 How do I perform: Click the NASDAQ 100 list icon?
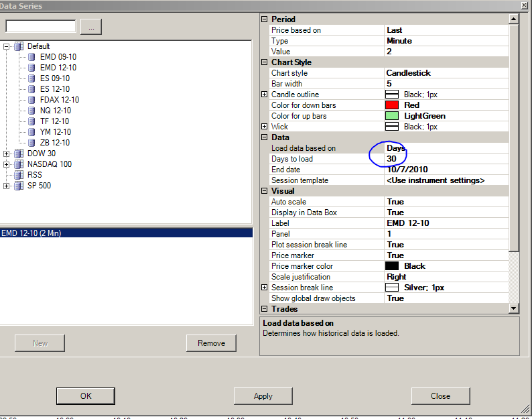[x=19, y=164]
